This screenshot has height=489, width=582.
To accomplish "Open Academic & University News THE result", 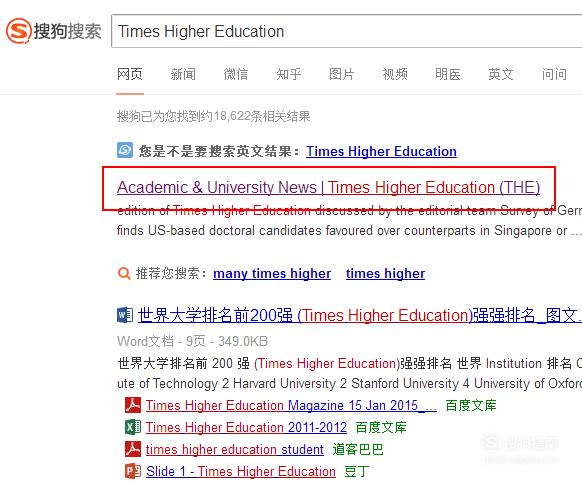I will pos(328,187).
